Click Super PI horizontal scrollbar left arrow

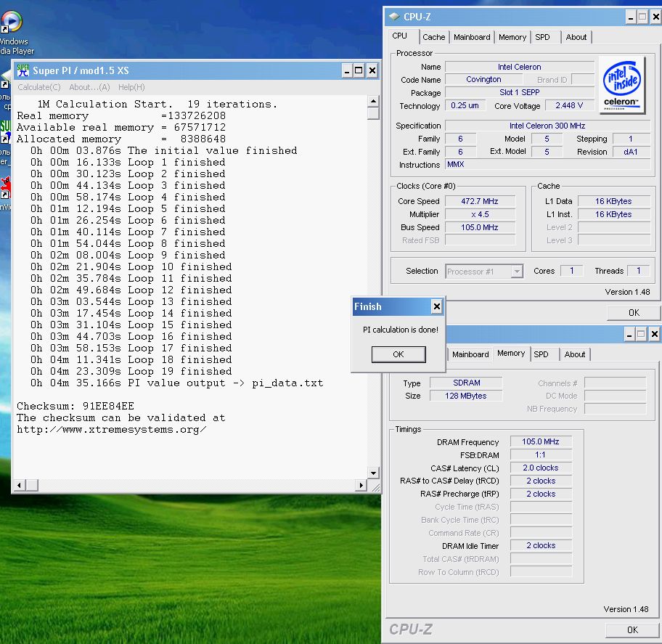[19, 485]
